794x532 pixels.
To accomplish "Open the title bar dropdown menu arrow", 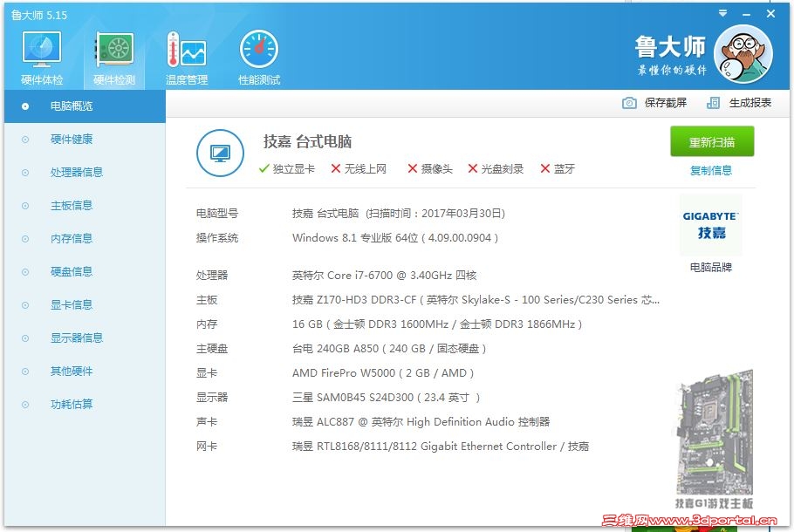I will 723,13.
